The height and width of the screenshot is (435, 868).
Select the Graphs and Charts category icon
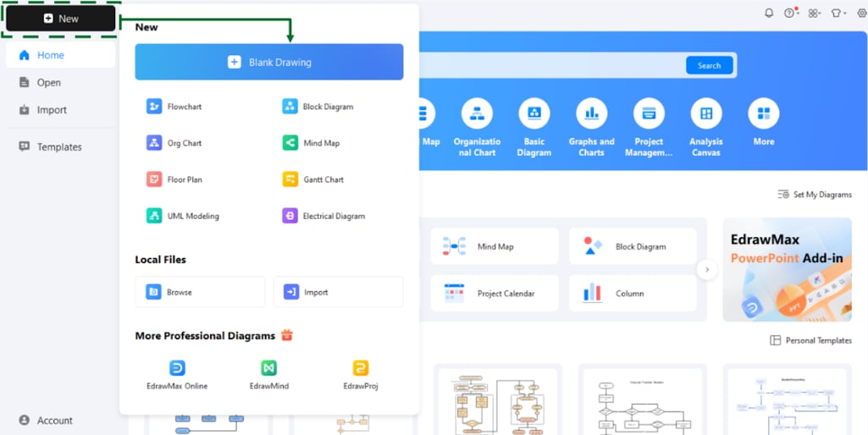(592, 113)
